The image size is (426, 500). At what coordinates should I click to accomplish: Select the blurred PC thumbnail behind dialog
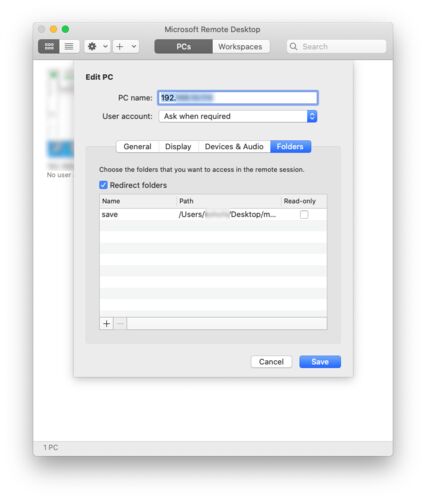click(x=60, y=113)
